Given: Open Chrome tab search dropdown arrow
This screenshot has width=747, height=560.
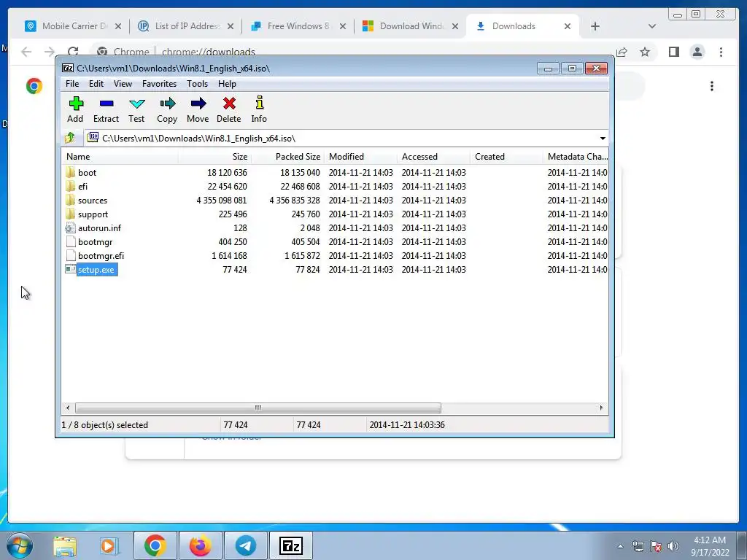Looking at the screenshot, I should (x=652, y=26).
